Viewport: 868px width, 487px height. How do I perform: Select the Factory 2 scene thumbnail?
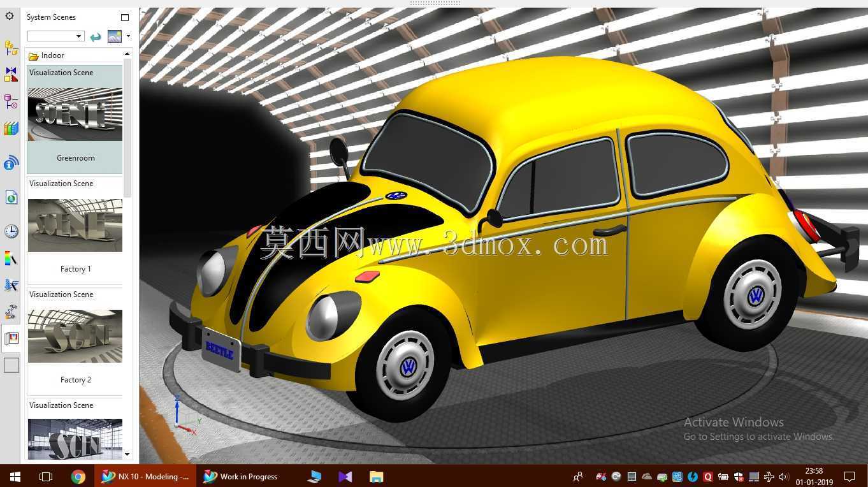tap(75, 336)
